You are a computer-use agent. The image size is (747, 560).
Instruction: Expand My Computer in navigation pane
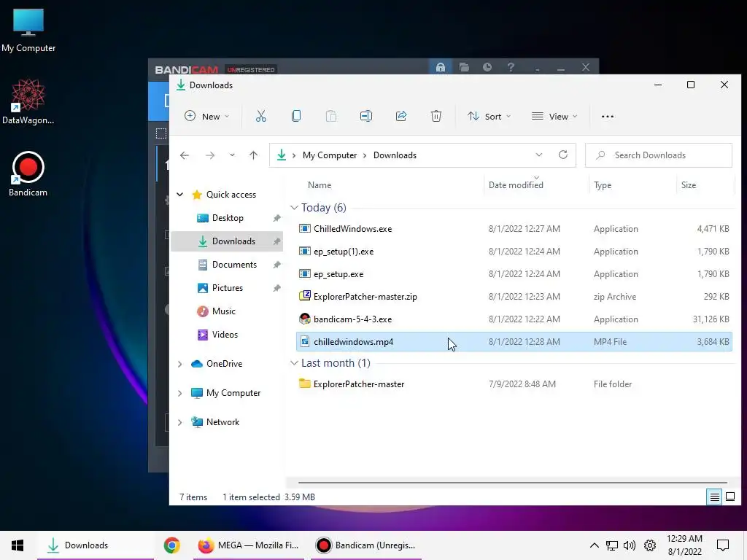pos(180,393)
